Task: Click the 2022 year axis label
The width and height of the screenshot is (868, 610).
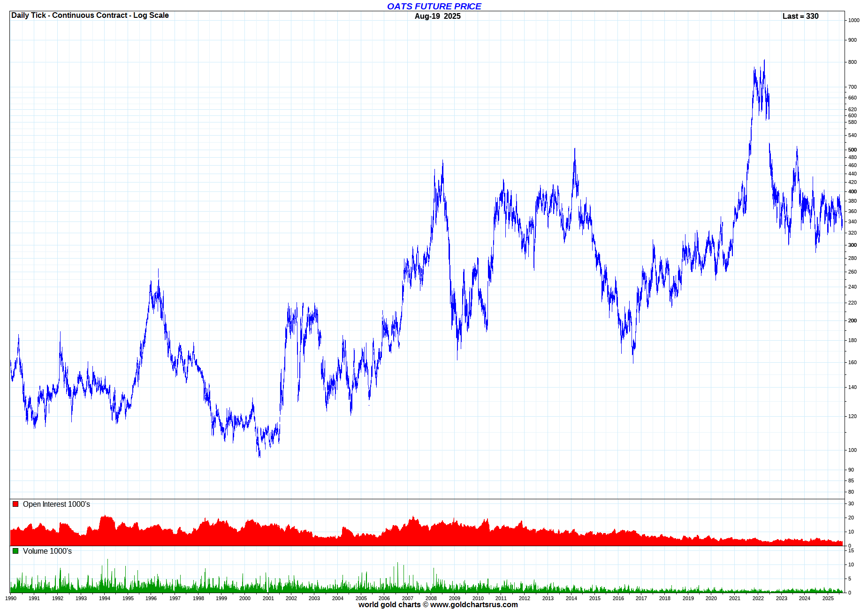Action: tap(758, 598)
